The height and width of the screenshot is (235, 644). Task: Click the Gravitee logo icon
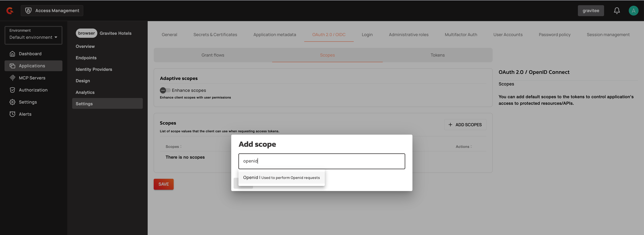10,11
